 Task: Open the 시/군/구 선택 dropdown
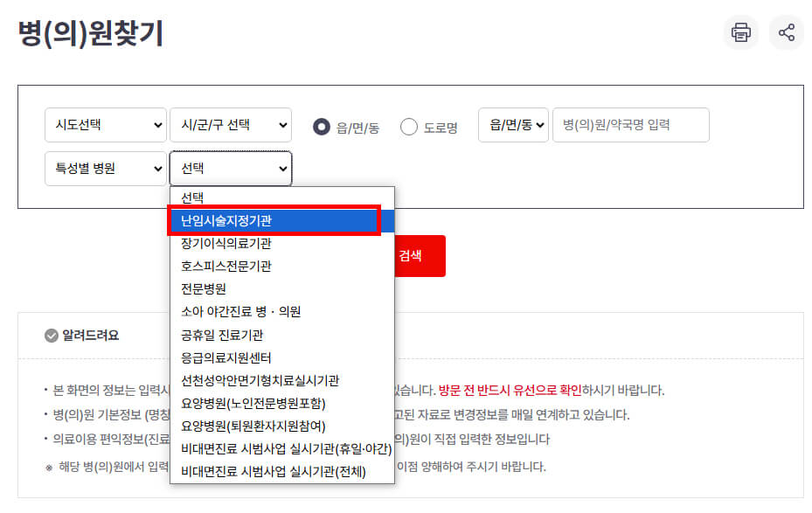pyautogui.click(x=230, y=125)
